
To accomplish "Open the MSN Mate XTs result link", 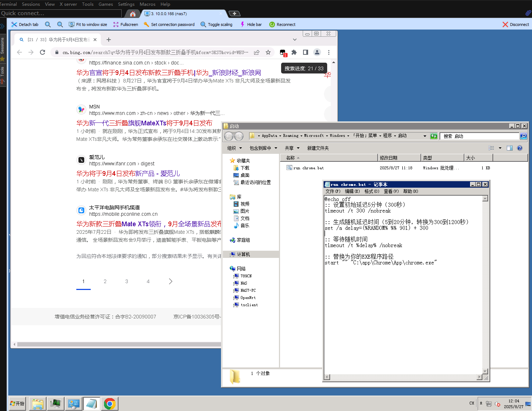I will pos(144,123).
